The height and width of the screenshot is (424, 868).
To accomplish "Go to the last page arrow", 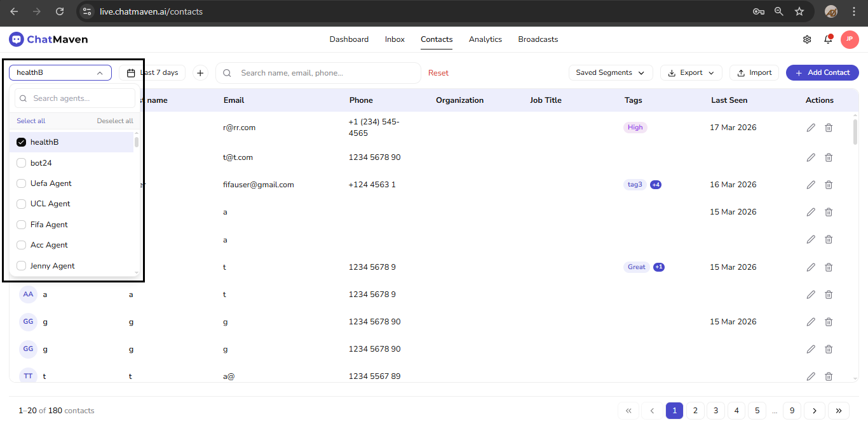I will pyautogui.click(x=839, y=411).
